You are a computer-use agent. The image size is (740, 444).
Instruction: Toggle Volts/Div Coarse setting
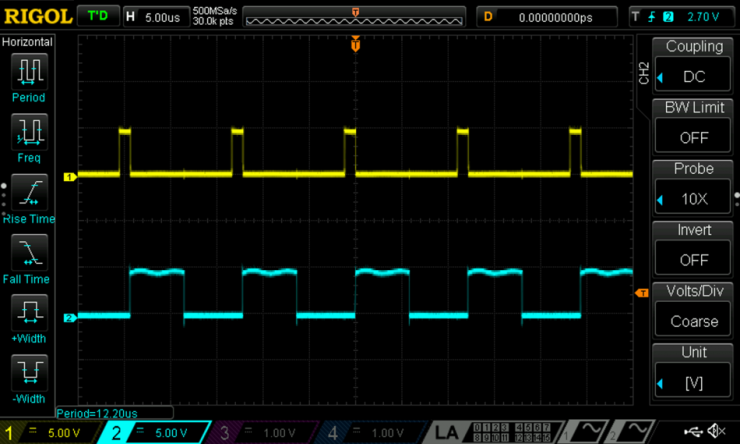[x=693, y=310]
